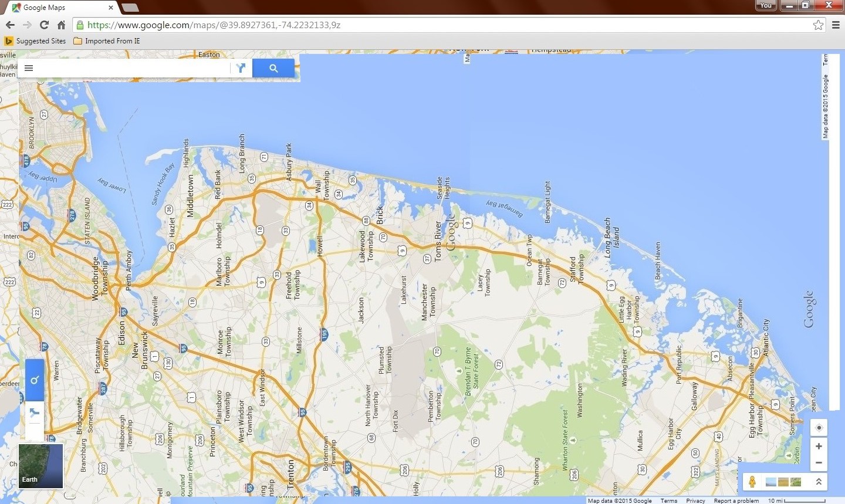Open the Terms link in footer
845x504 pixels.
pos(668,500)
